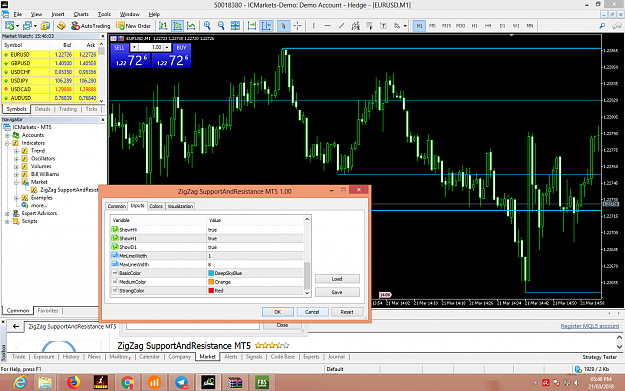Switch chart timeframe to M15
625x391 pixels.
point(446,26)
